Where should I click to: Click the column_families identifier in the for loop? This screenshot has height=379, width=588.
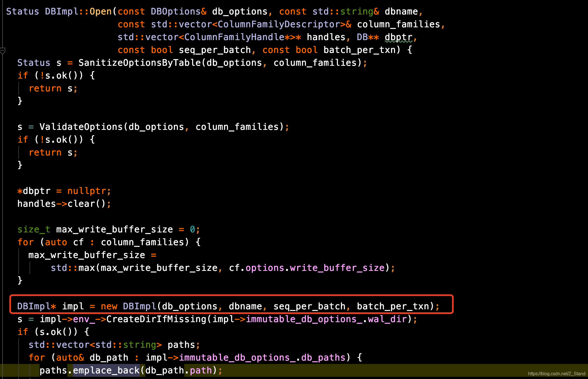(142, 242)
